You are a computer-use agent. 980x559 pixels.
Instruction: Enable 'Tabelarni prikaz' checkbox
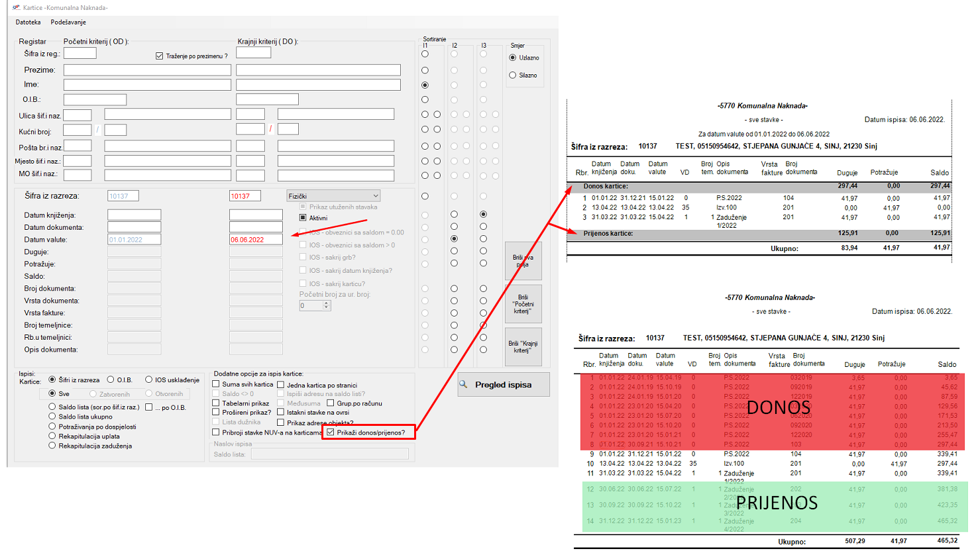(216, 403)
